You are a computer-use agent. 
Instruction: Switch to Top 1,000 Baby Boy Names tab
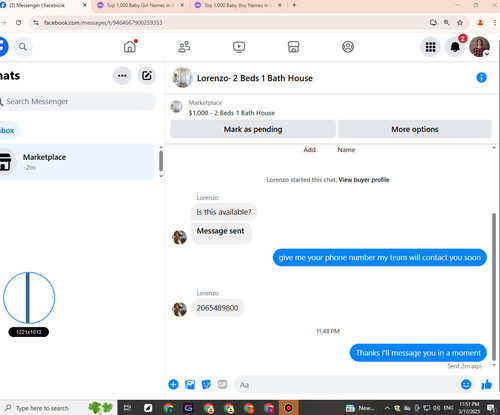pos(237,5)
